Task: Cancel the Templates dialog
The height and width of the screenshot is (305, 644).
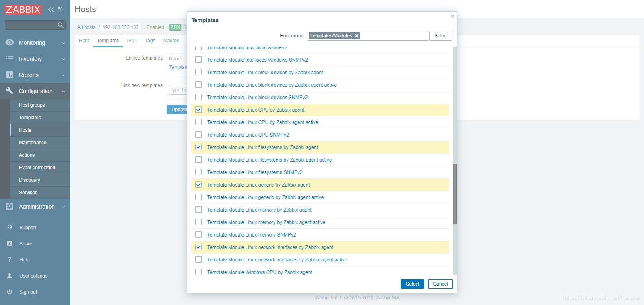Action: tap(440, 284)
